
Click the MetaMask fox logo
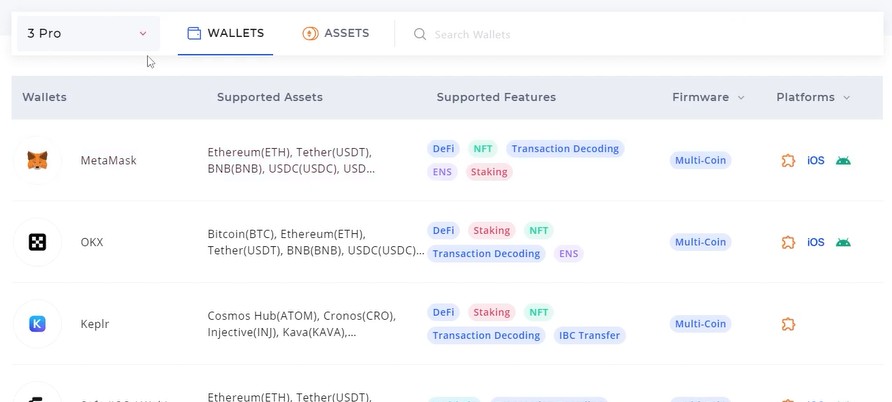click(x=37, y=160)
